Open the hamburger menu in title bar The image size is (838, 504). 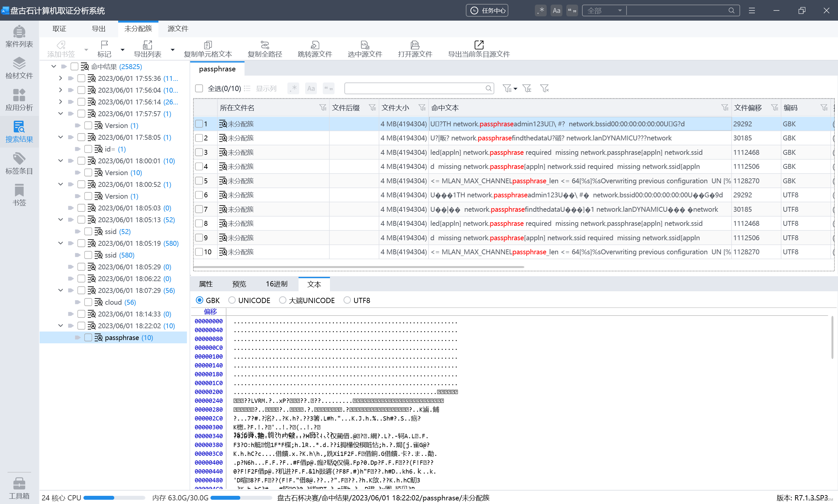pos(752,10)
